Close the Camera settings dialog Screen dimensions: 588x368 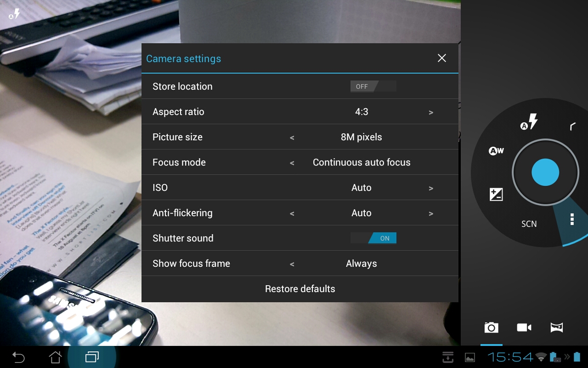tap(442, 58)
